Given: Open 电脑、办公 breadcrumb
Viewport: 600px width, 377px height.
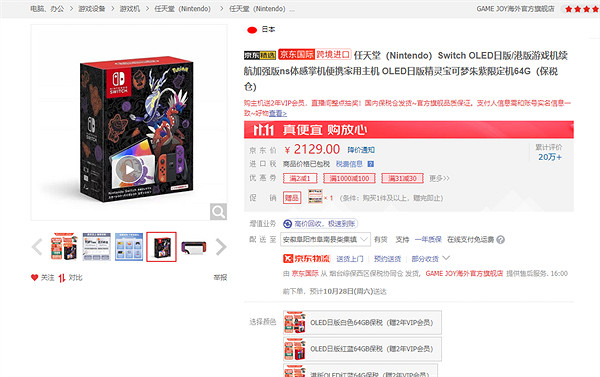Looking at the screenshot, I should click(x=47, y=8).
